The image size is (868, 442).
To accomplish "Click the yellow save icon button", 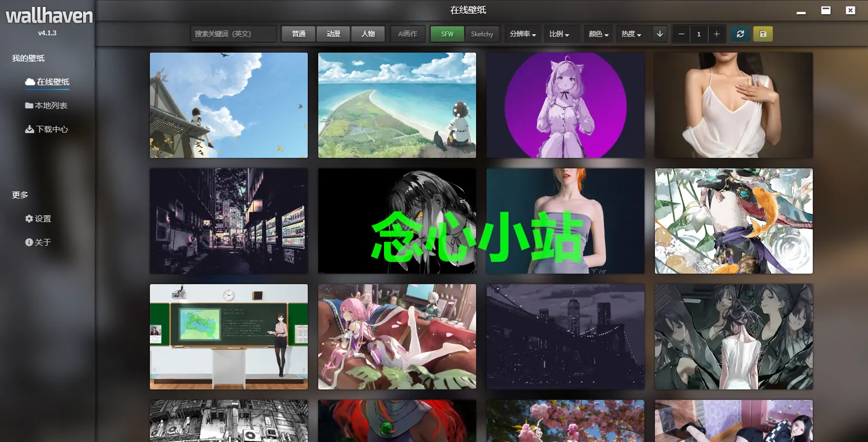I will 763,34.
